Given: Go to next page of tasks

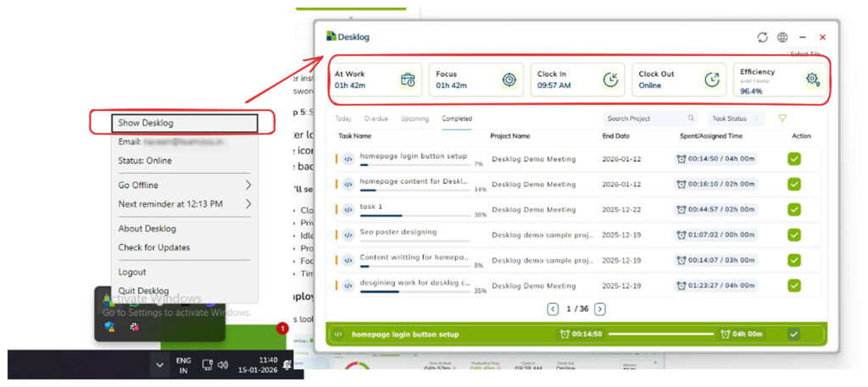Looking at the screenshot, I should point(600,309).
